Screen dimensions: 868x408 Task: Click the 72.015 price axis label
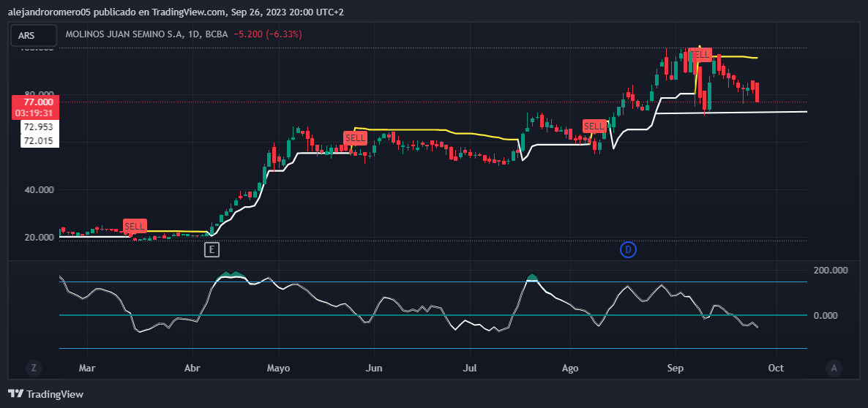(x=37, y=140)
